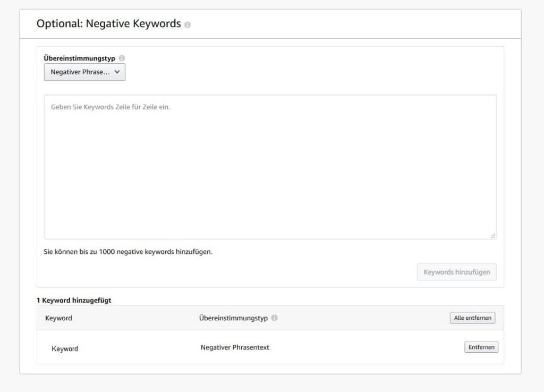This screenshot has height=392, width=544.
Task: Click the textarea resize handle corner
Action: point(493,236)
